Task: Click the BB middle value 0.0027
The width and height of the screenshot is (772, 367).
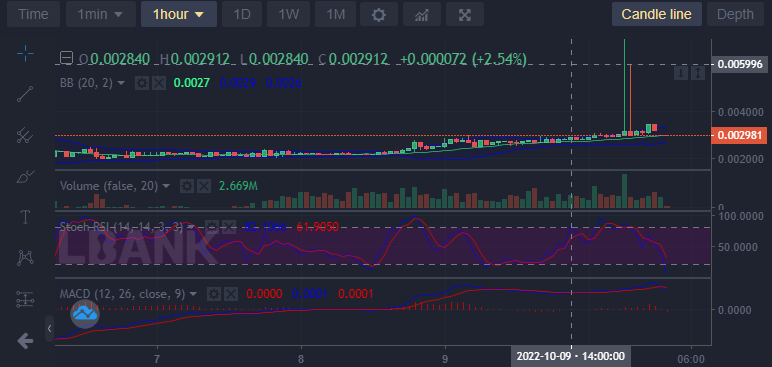Action: (x=192, y=83)
